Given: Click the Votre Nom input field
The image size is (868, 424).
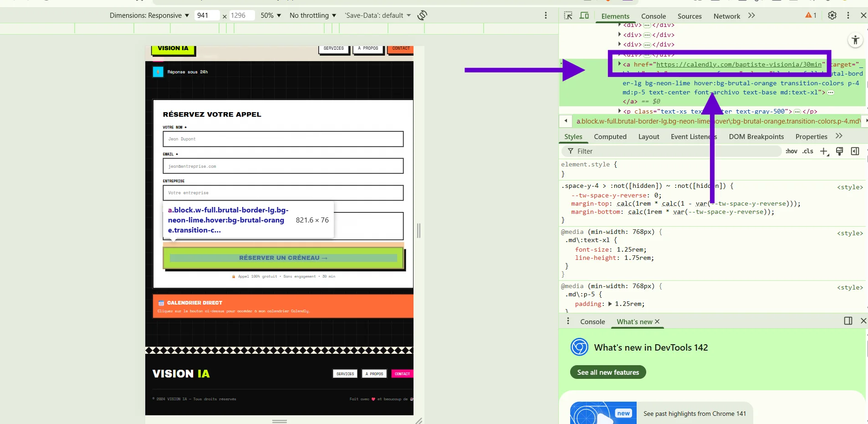Looking at the screenshot, I should click(x=283, y=139).
